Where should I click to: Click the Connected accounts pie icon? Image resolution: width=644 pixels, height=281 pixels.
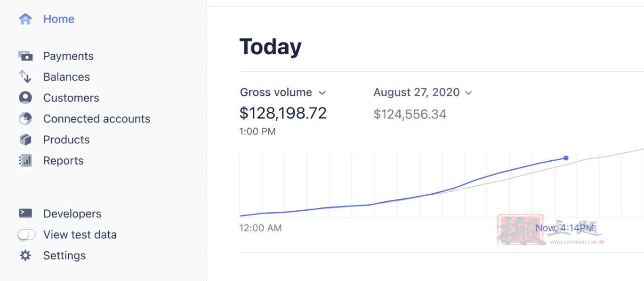click(25, 119)
